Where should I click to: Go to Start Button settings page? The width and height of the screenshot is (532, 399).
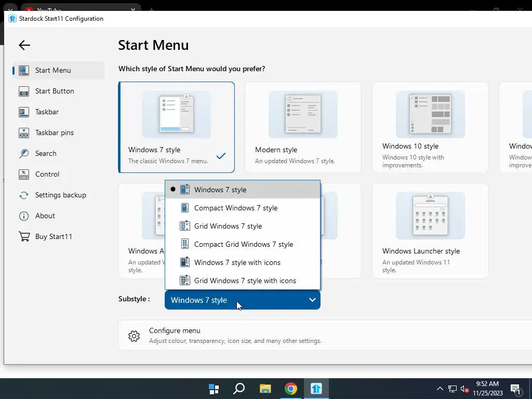(x=58, y=91)
